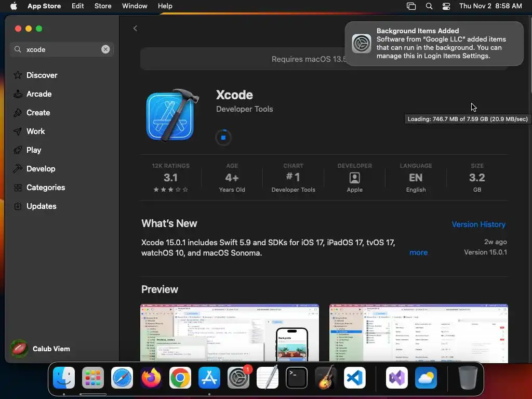Screen dimensions: 532x399
Task: Open Launchpad from the Dock
Action: tap(93, 377)
